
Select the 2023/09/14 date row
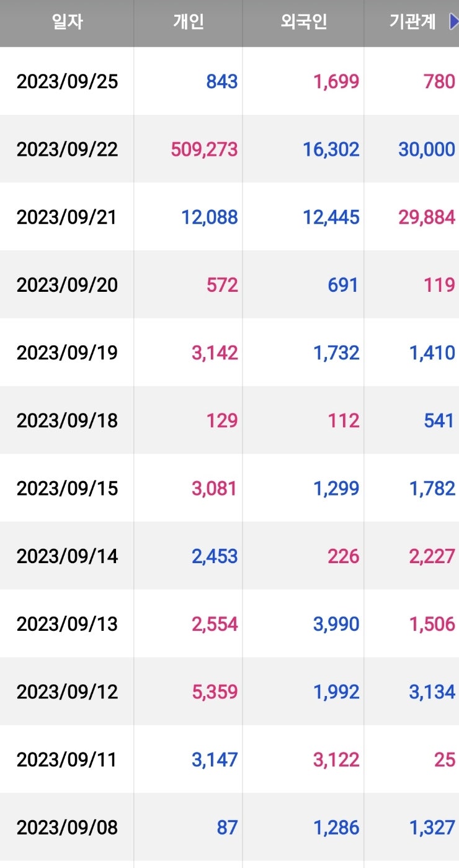pos(67,556)
